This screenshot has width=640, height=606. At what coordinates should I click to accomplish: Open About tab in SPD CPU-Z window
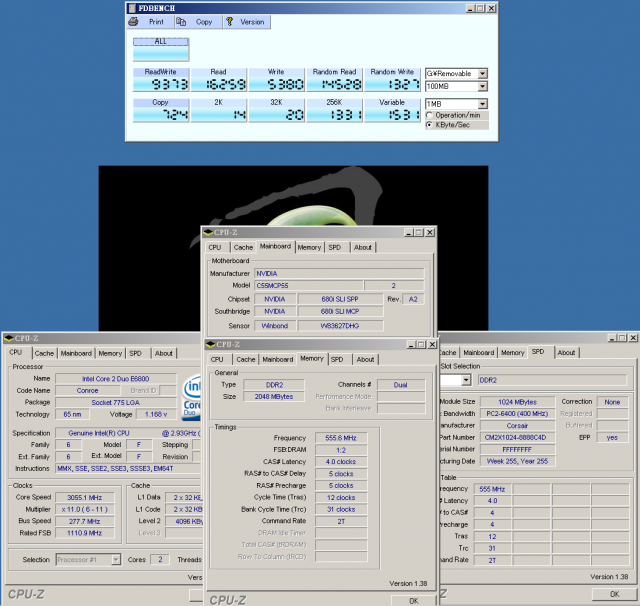pos(566,353)
